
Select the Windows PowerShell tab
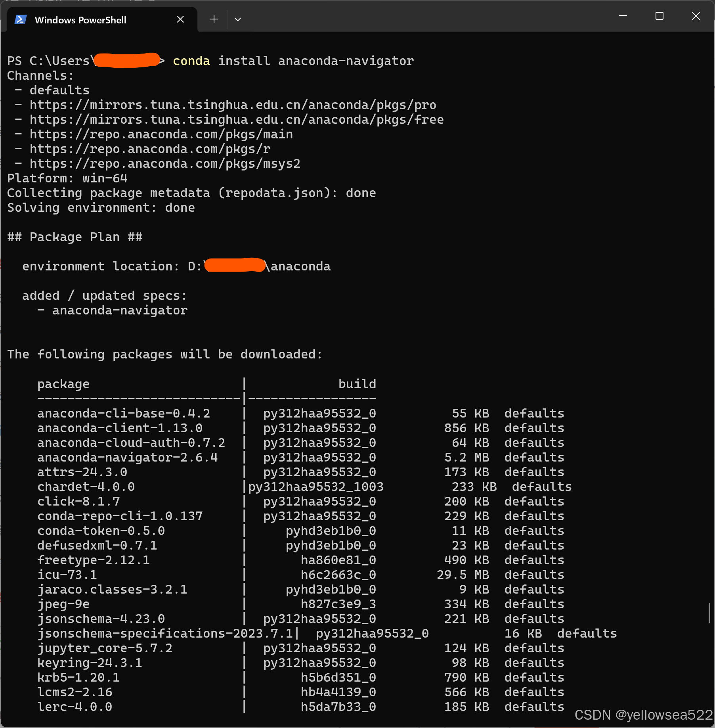click(102, 19)
